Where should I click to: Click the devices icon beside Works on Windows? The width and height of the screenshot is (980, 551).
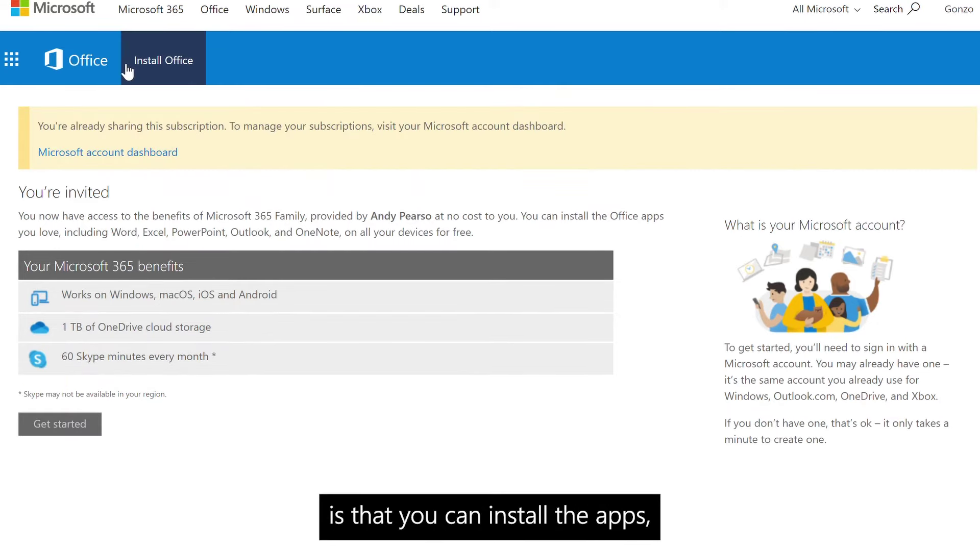click(39, 297)
